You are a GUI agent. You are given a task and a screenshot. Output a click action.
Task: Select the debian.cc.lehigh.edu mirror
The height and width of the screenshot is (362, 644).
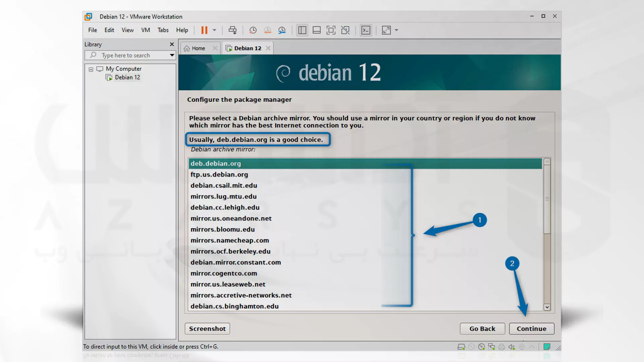[365, 207]
